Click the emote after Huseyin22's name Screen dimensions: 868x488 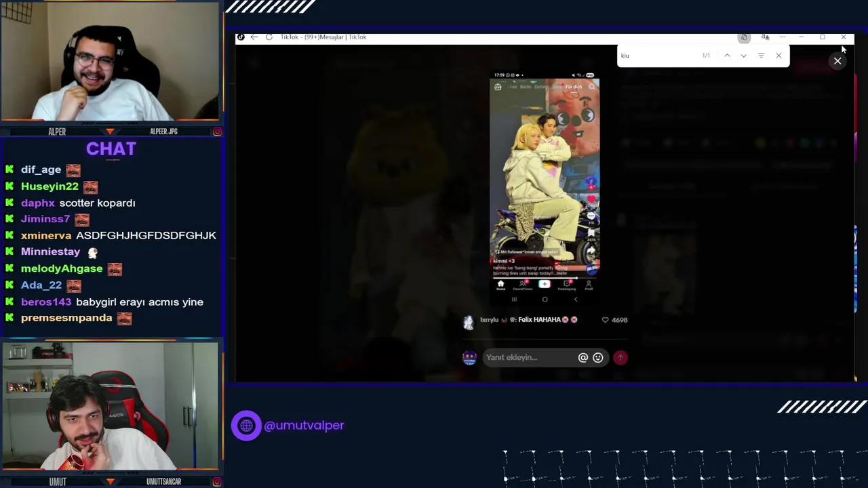[90, 186]
